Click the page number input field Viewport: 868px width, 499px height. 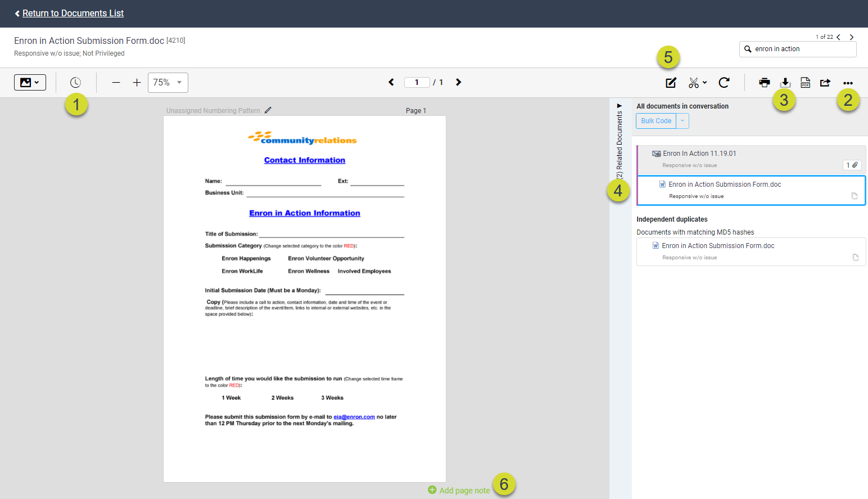(x=417, y=82)
